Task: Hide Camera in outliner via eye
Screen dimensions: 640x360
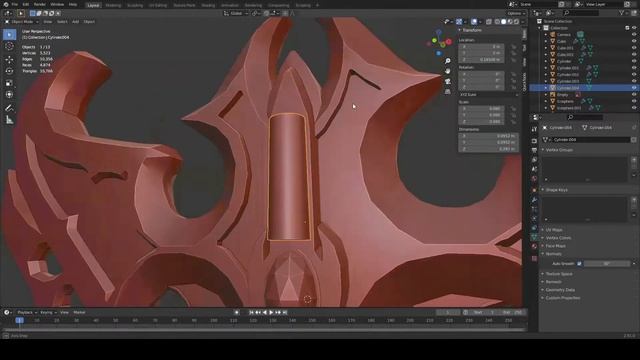Action: 634,35
